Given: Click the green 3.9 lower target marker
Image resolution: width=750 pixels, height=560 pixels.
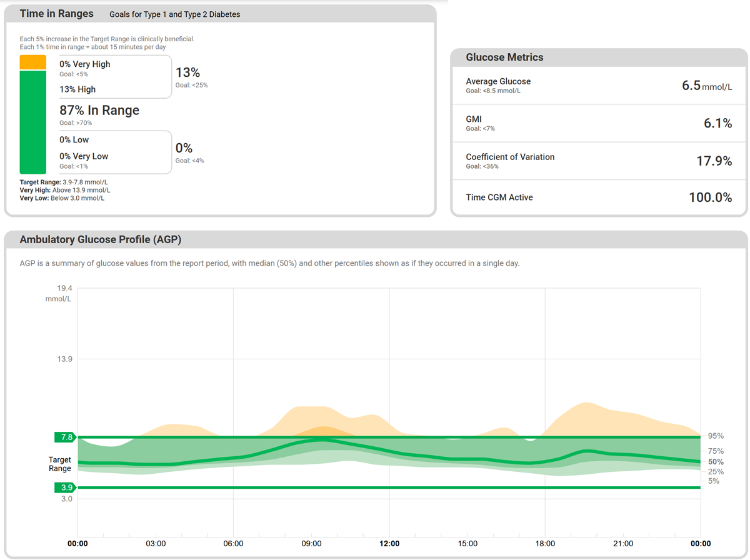Looking at the screenshot, I should (66, 487).
